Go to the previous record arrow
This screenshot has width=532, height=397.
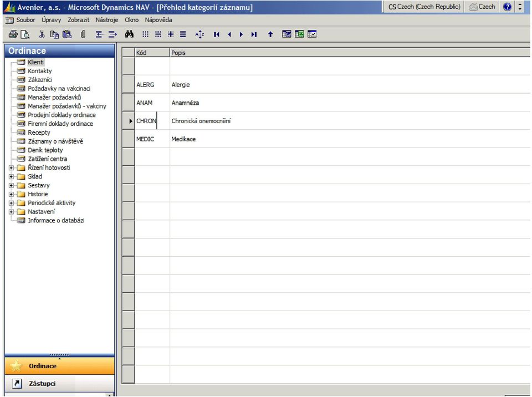pos(229,34)
